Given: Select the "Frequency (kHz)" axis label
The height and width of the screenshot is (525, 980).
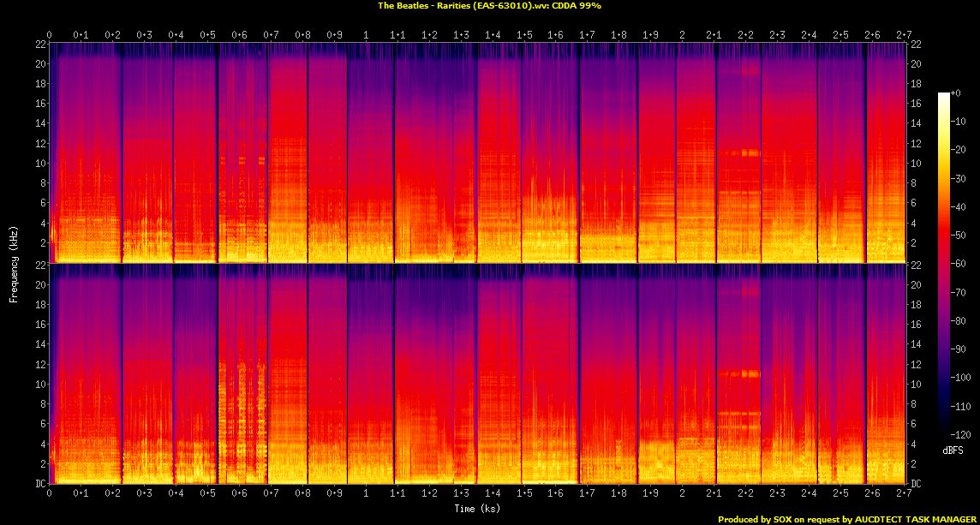Looking at the screenshot, I should coord(14,263).
